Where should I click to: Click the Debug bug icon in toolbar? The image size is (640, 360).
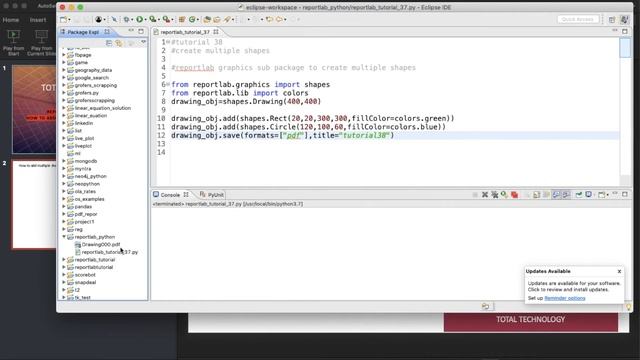pyautogui.click(x=127, y=19)
